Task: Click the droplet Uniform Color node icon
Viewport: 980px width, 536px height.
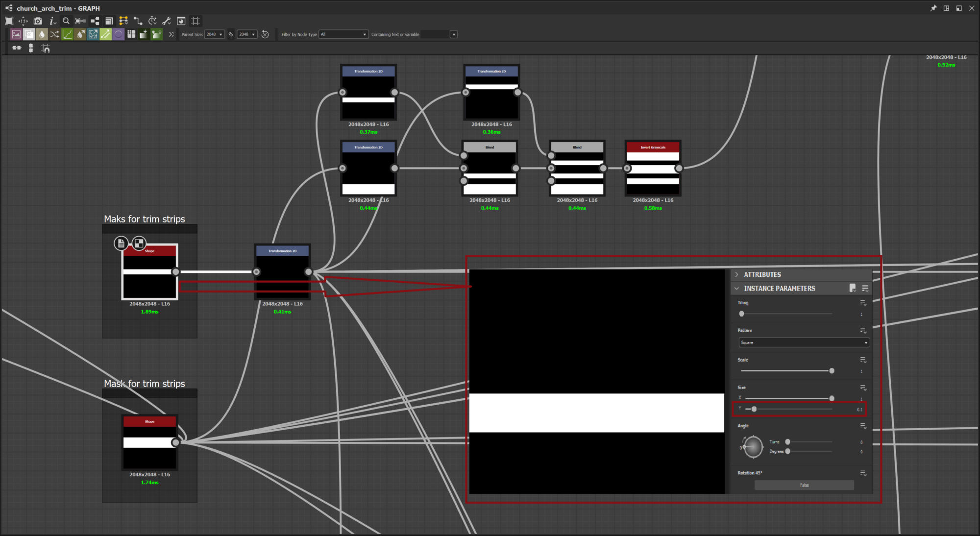Action: 42,34
